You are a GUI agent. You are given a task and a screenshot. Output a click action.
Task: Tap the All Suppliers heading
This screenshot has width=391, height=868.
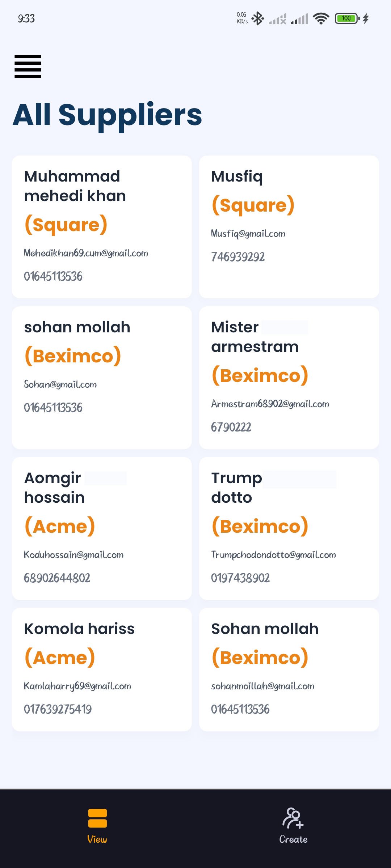click(108, 115)
